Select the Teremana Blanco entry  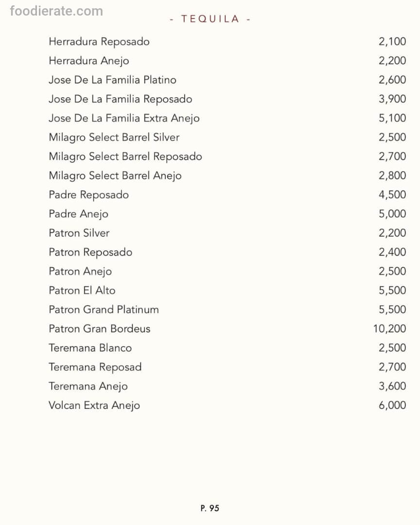[90, 348]
